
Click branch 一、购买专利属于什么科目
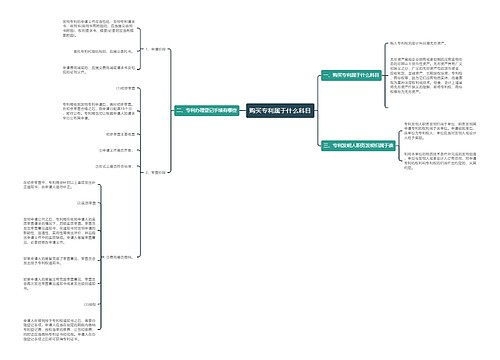[351, 75]
